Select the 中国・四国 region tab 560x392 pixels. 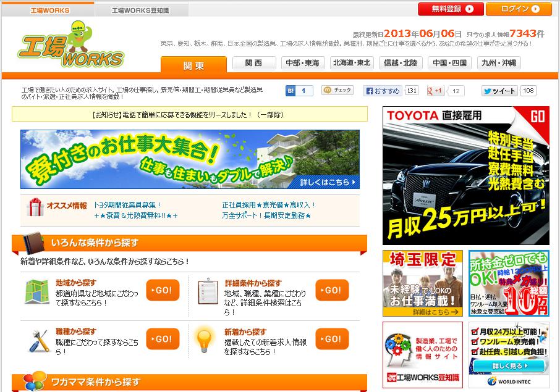(449, 63)
